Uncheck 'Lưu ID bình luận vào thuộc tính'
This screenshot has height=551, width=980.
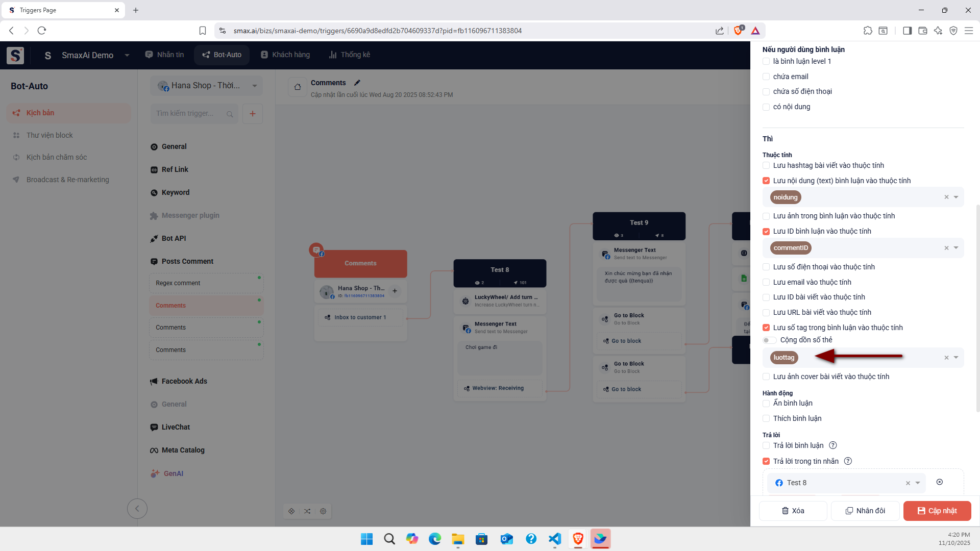pos(766,232)
